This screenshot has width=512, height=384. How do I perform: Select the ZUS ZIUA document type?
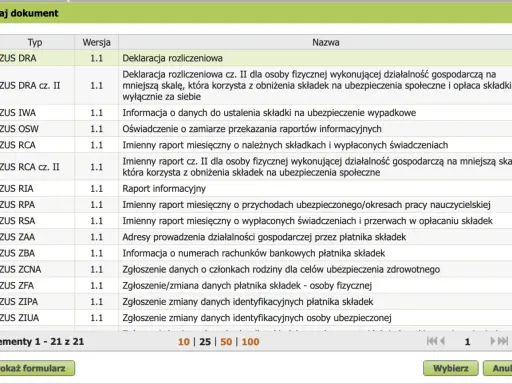19,318
